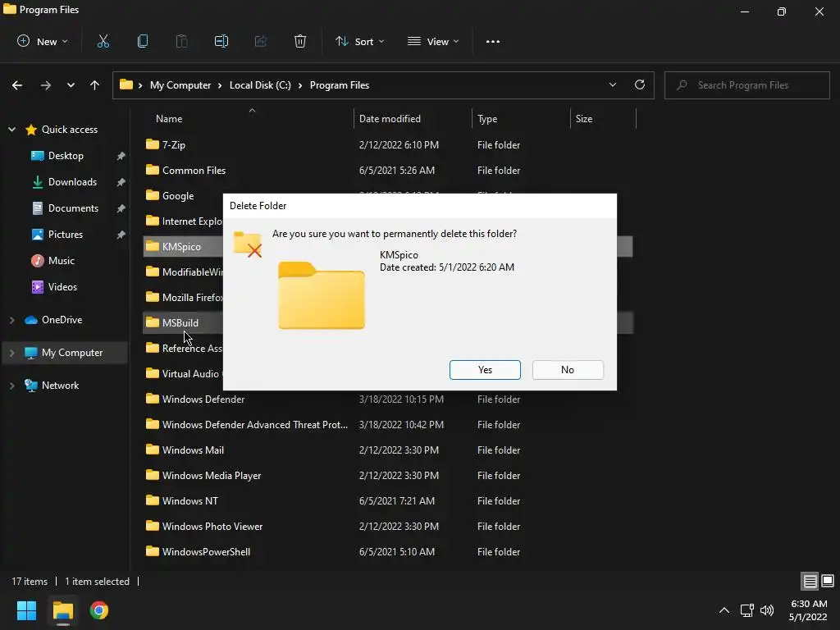Open Music in the sidebar
840x630 pixels.
coord(61,260)
